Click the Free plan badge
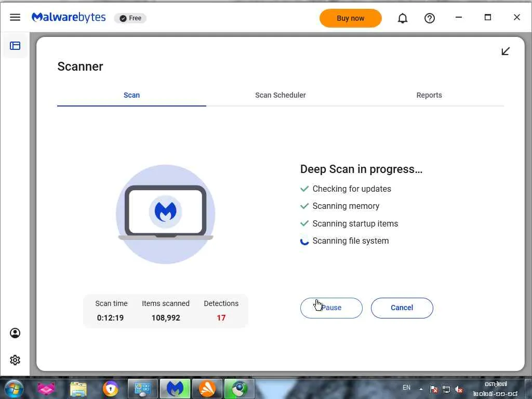Screen dimensions: 532x399 130,18
